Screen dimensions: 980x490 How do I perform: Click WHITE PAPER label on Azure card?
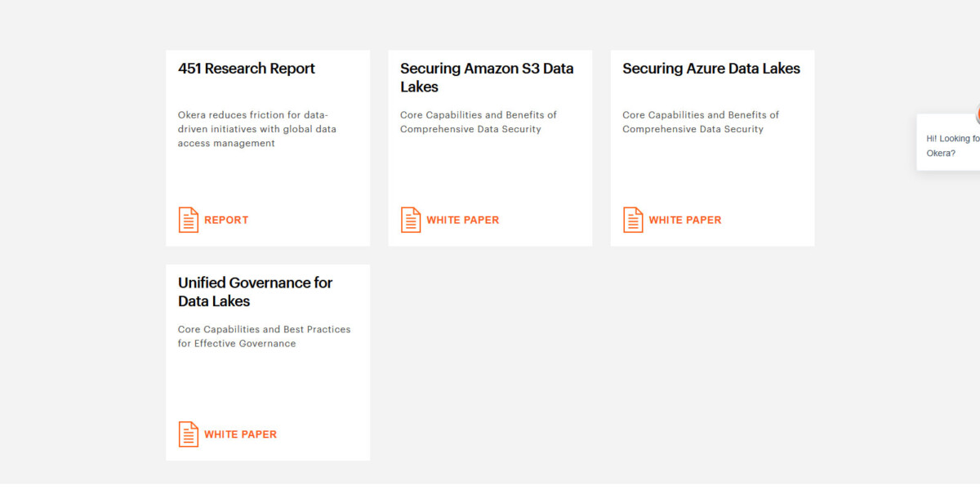click(x=685, y=220)
